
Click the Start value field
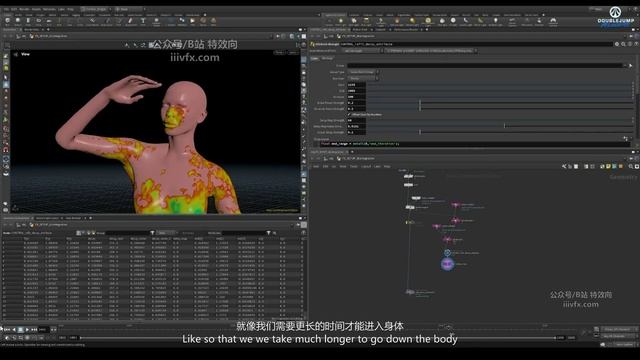point(356,85)
